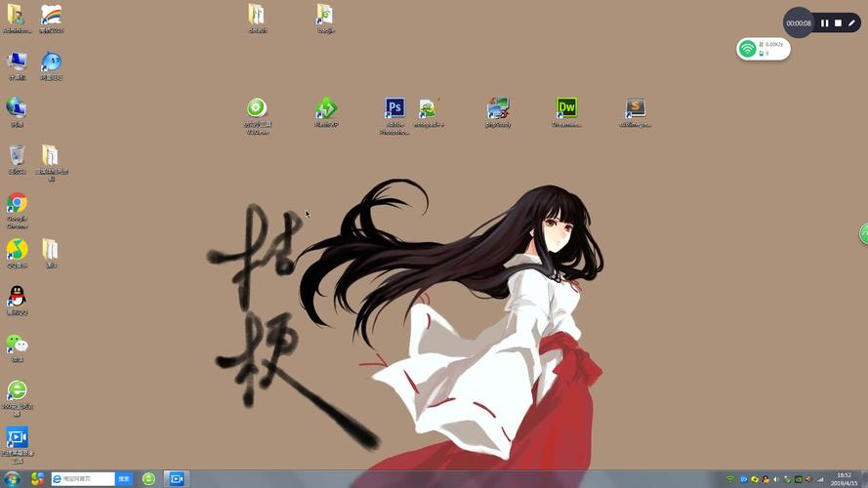Click the green WiFi tray icon
868x488 pixels.
(730, 479)
